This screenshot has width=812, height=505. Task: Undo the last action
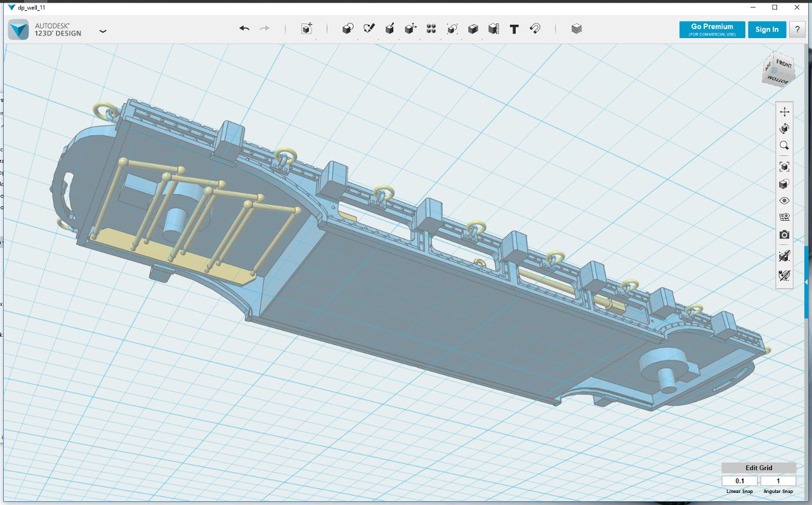click(x=244, y=29)
